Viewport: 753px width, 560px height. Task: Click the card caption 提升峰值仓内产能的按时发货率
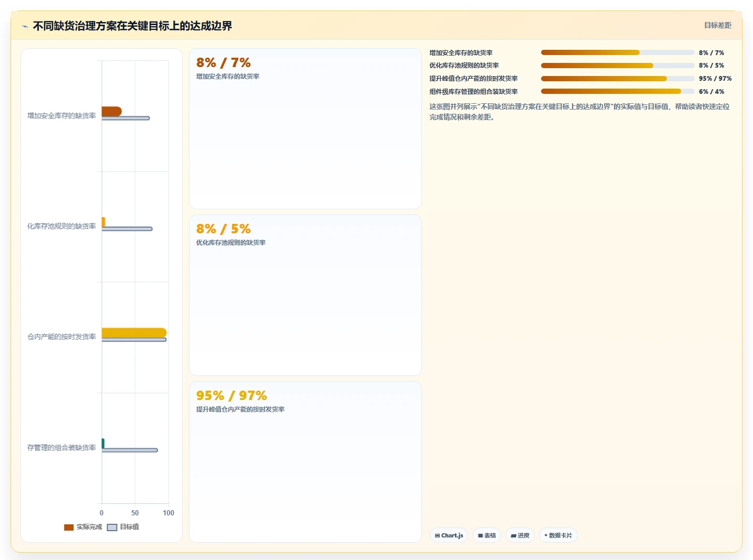240,410
